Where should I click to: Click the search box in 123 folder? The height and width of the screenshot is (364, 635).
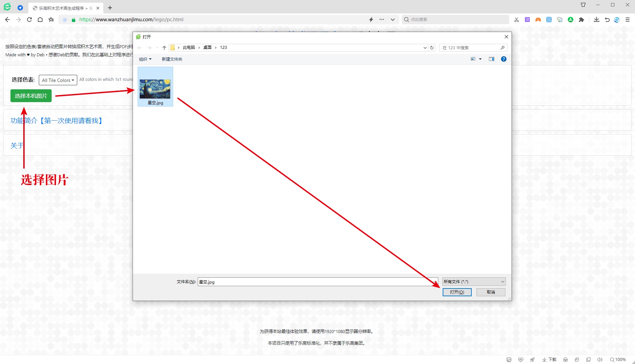(x=471, y=48)
